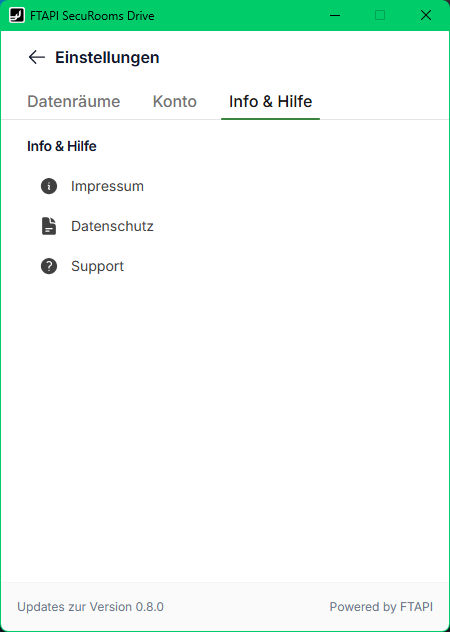Image resolution: width=450 pixels, height=632 pixels.
Task: Open the Impressum link
Action: 107,186
